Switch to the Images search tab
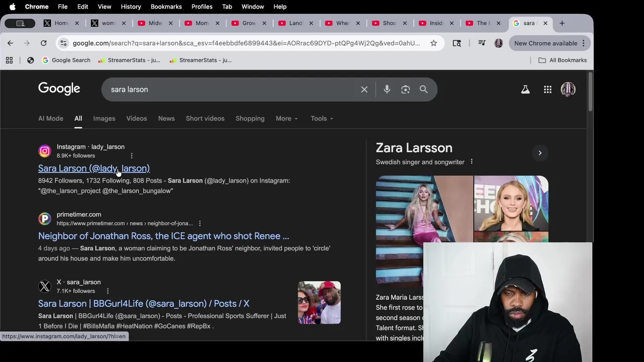The height and width of the screenshot is (362, 644). pyautogui.click(x=104, y=119)
